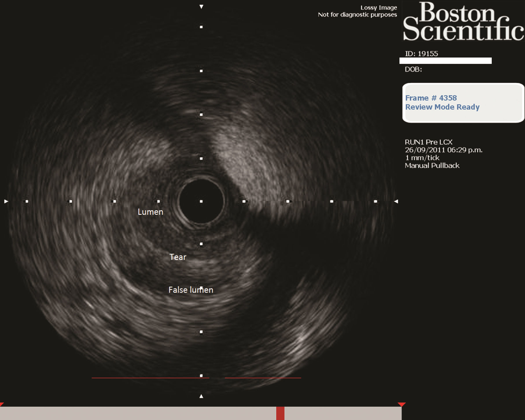Click the red triangle at timeline's right end
The width and height of the screenshot is (525, 420).
pyautogui.click(x=401, y=404)
